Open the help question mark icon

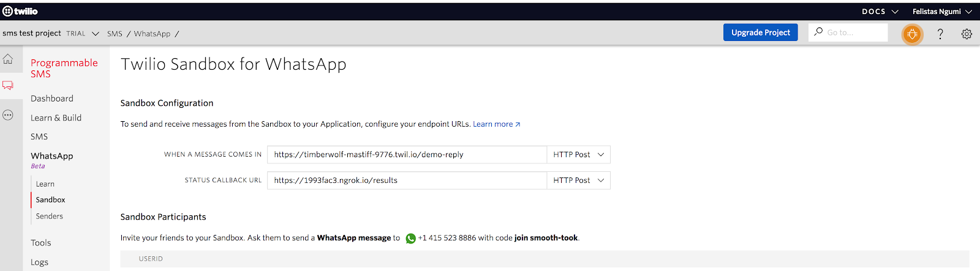940,34
